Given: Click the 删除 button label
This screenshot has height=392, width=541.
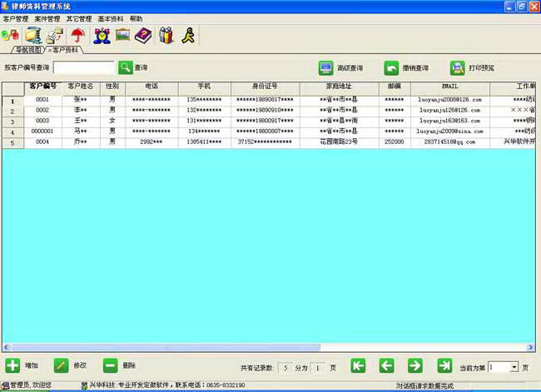Looking at the screenshot, I should [x=129, y=365].
